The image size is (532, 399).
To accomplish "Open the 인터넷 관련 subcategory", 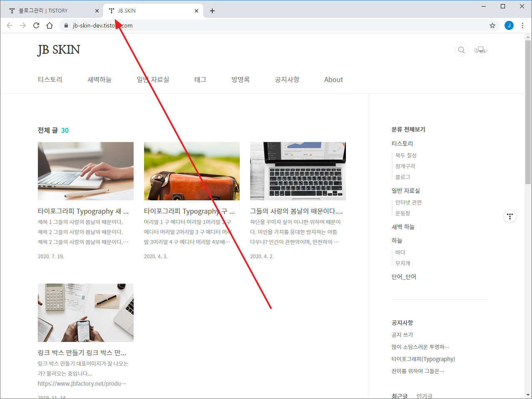I will (x=409, y=202).
